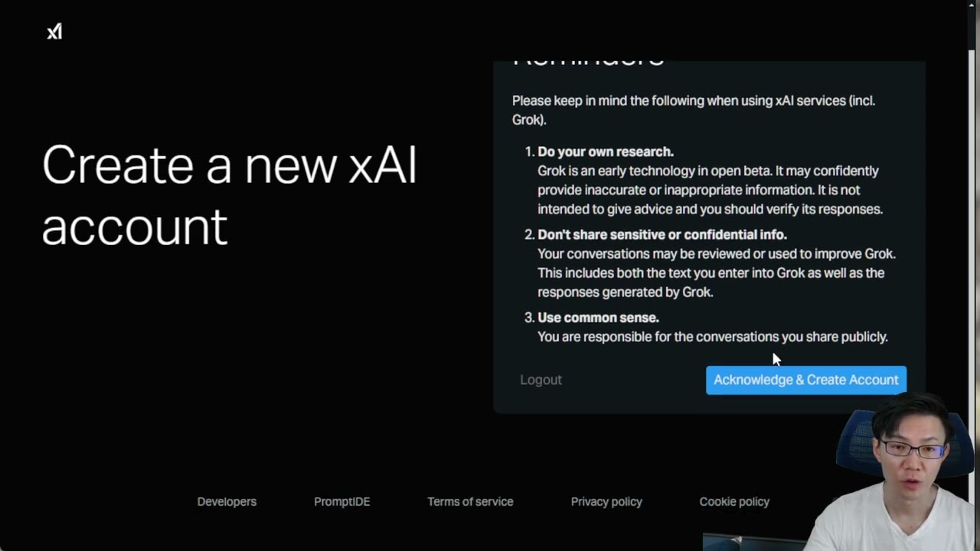Click the paragraph about Grok being early technology
The height and width of the screenshot is (551, 980).
[710, 190]
